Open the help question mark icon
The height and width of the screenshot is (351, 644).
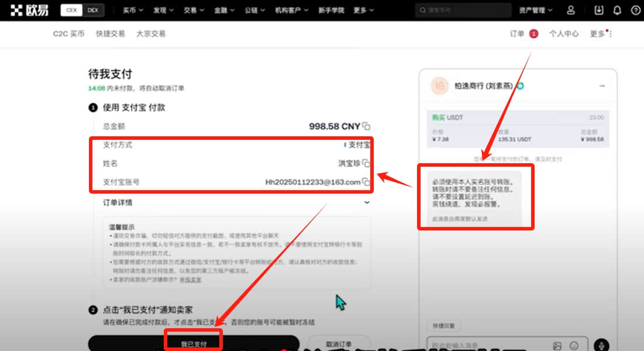coord(635,11)
